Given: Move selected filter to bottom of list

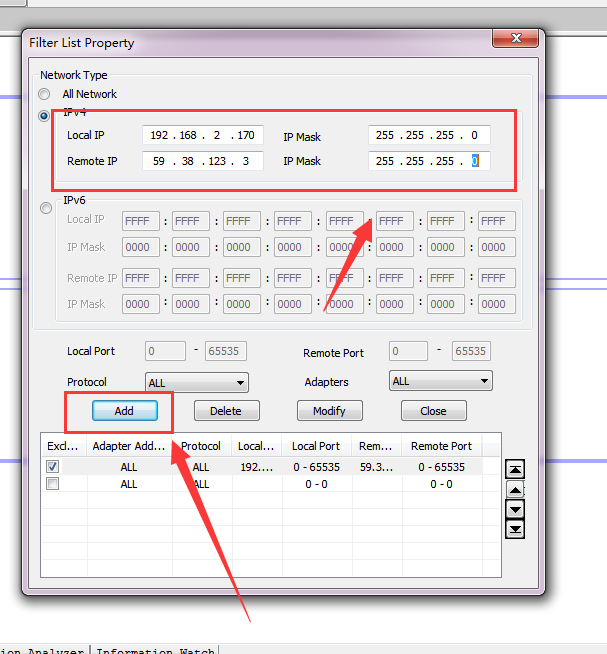Looking at the screenshot, I should (516, 529).
